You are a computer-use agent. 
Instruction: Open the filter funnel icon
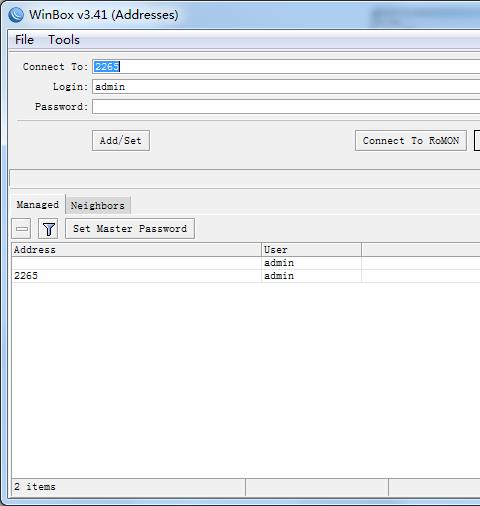48,229
